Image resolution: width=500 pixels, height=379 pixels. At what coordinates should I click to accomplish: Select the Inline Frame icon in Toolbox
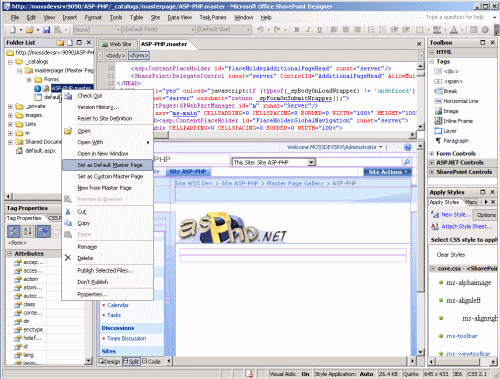pos(438,121)
